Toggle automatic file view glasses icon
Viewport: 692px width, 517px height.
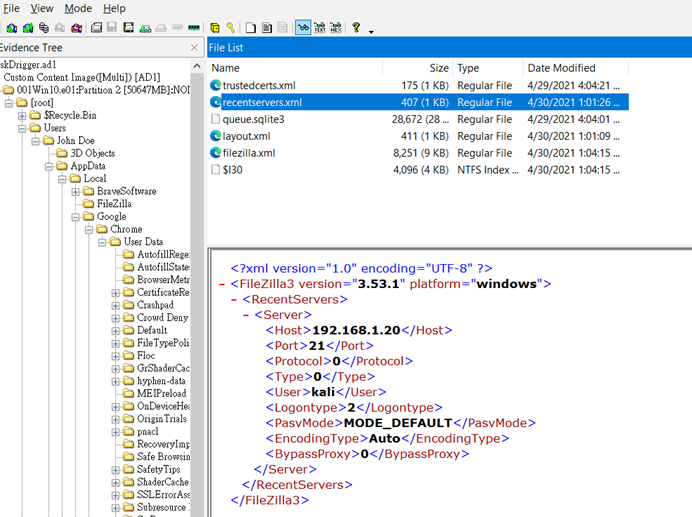(303, 28)
